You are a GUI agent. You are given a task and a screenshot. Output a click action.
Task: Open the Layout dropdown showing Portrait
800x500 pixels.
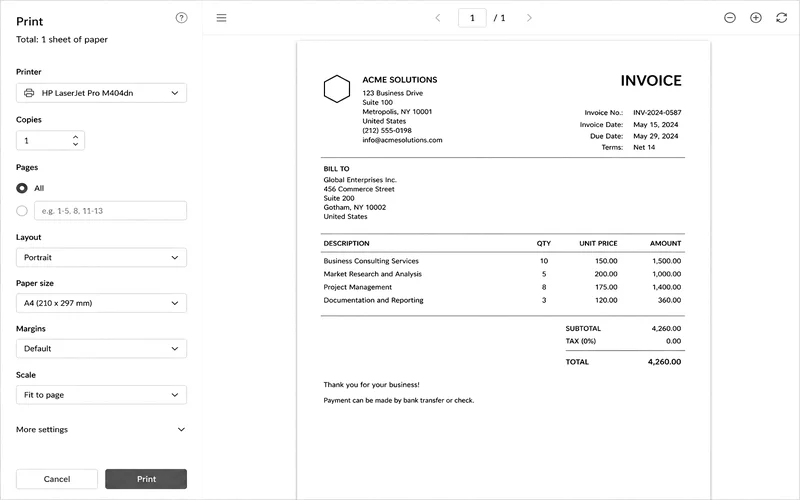coord(101,257)
